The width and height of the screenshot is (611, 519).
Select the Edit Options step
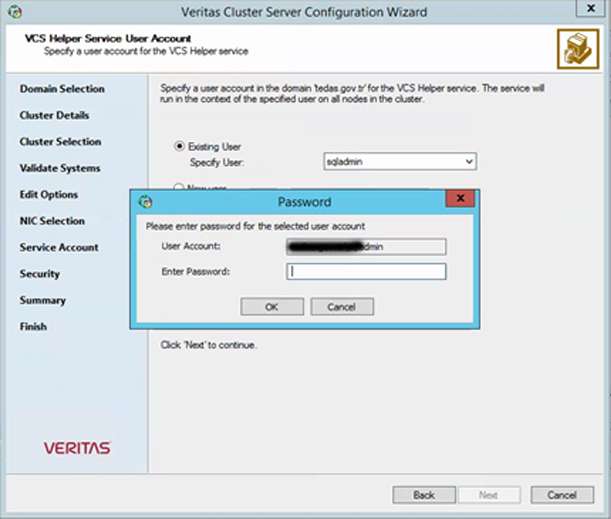[x=49, y=194]
